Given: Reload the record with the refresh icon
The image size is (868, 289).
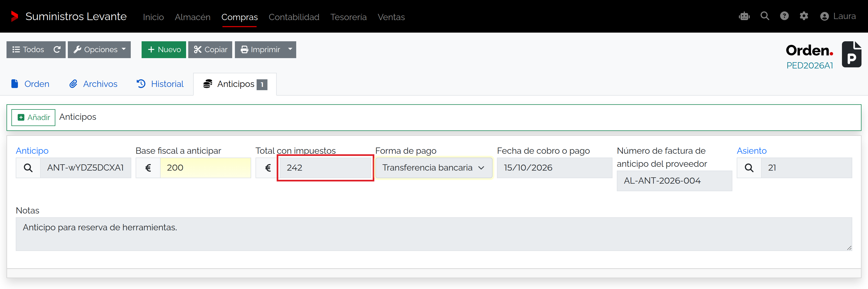Looking at the screenshot, I should point(57,50).
